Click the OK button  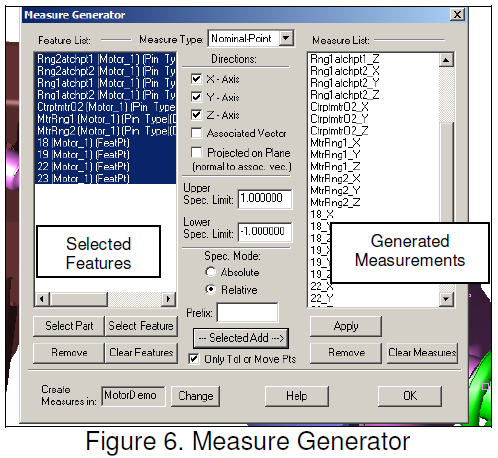click(x=410, y=396)
